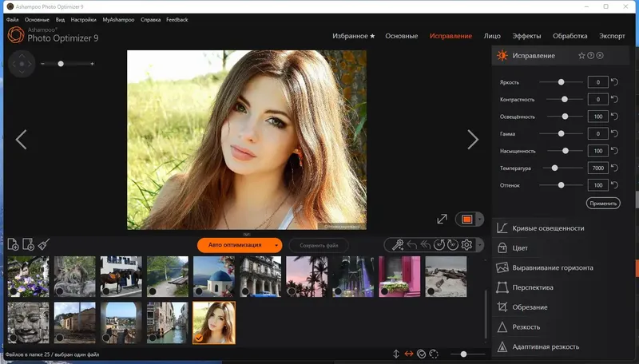This screenshot has height=364, width=639.
Task: Click the broom clear list icon
Action: tap(44, 244)
